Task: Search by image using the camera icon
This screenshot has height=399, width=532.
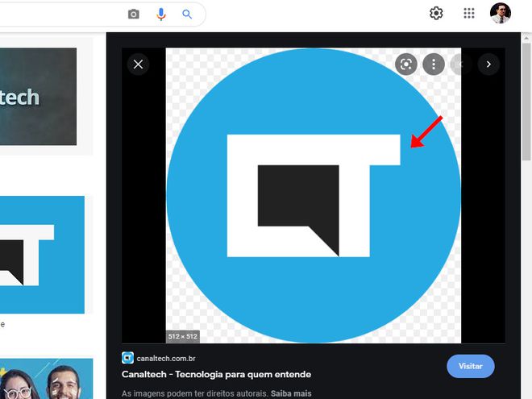Action: (133, 15)
